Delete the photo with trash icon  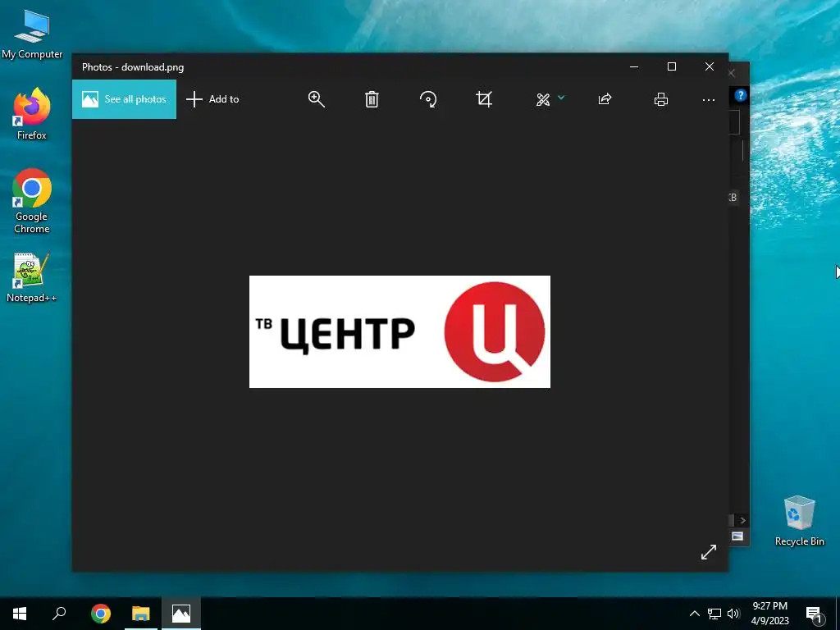(372, 99)
